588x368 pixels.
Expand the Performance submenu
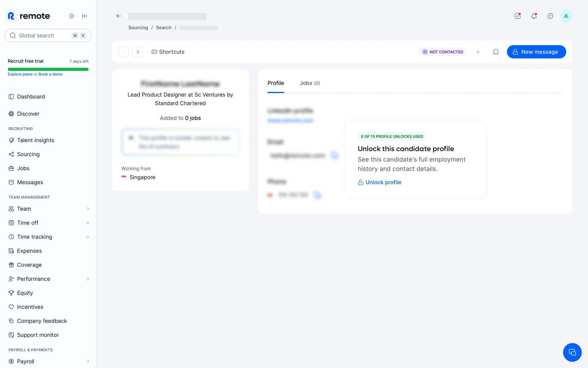click(x=88, y=279)
